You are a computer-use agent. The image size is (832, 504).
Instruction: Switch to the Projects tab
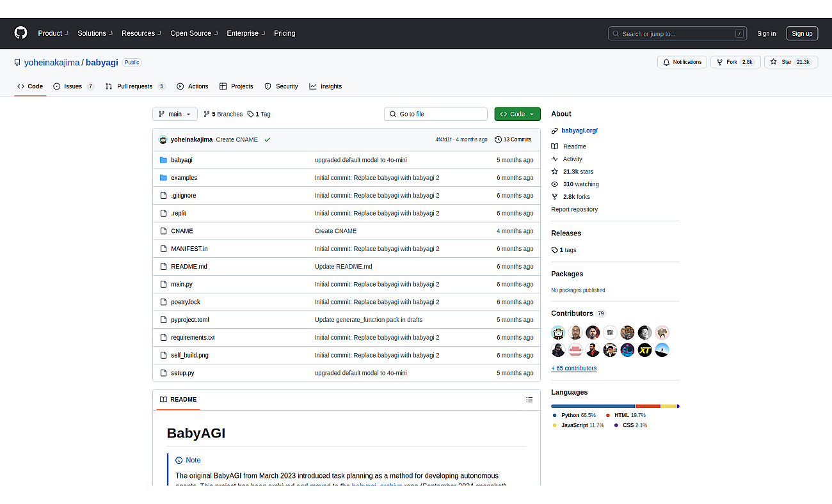click(236, 86)
